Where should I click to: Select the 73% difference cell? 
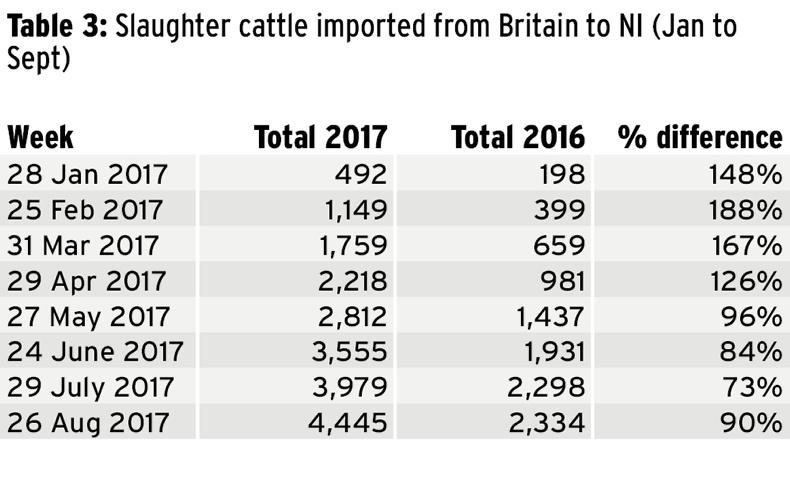(757, 387)
